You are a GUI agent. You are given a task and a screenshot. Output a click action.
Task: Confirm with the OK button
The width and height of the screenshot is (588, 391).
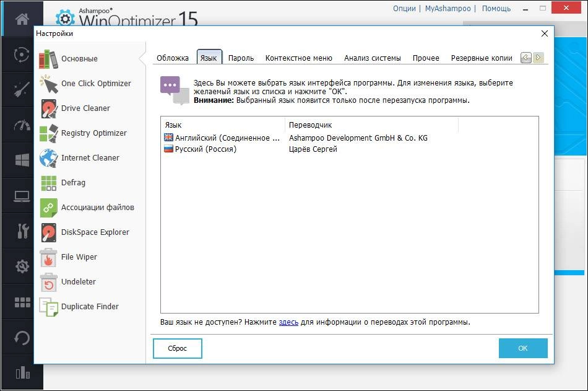coord(523,348)
